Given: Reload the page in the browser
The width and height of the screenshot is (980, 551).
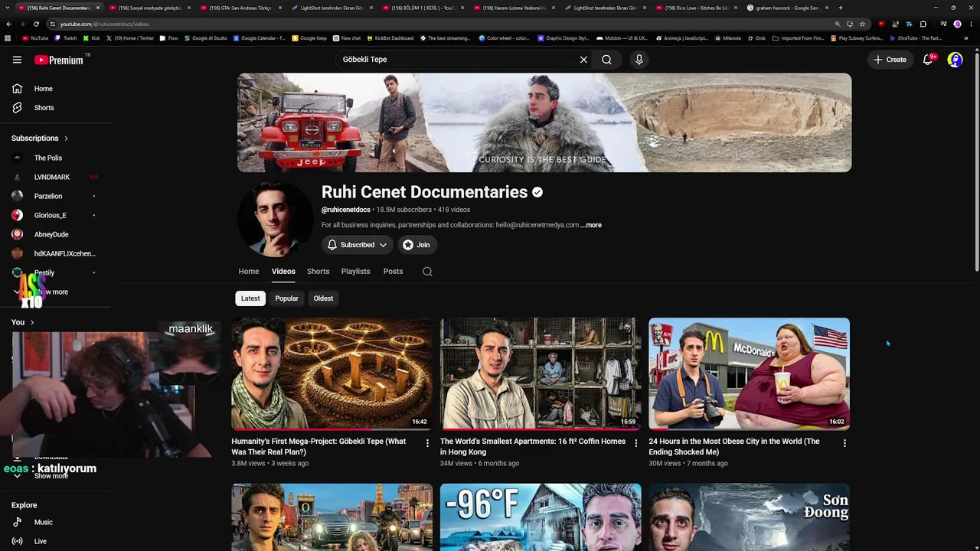Looking at the screenshot, I should point(36,24).
